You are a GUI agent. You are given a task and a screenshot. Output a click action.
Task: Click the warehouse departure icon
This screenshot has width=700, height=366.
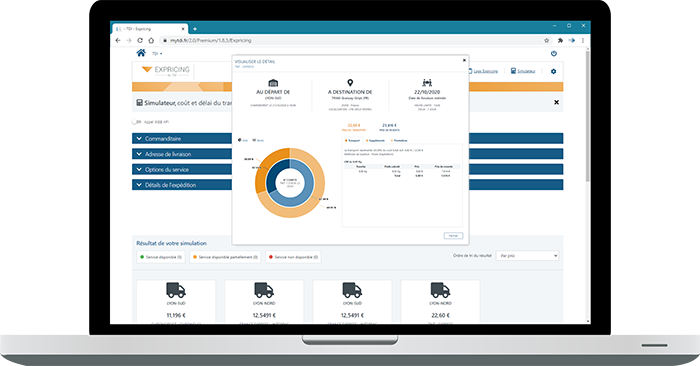click(273, 83)
